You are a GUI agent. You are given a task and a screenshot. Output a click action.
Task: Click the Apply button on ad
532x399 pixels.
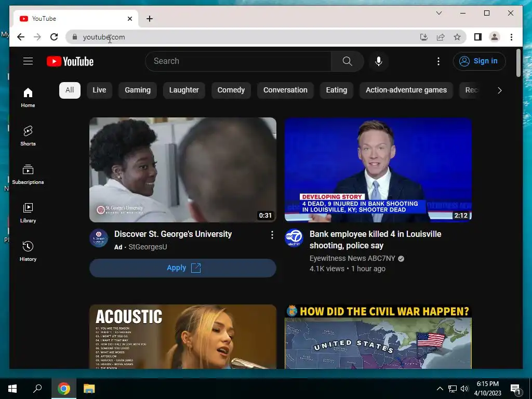183,268
